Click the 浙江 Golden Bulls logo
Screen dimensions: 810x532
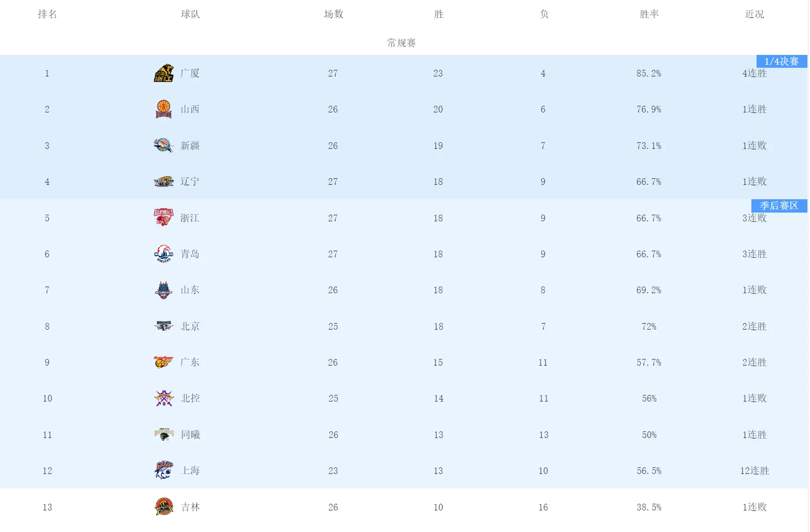pyautogui.click(x=163, y=218)
